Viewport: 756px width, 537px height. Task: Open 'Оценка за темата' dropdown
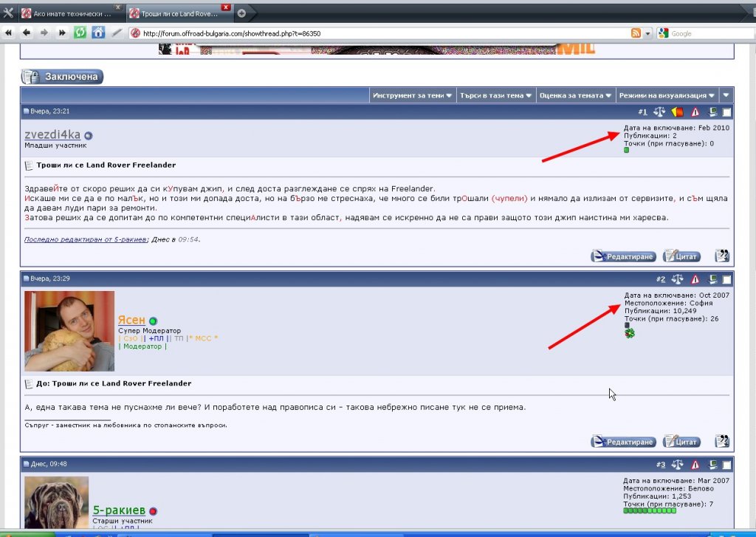coord(575,95)
